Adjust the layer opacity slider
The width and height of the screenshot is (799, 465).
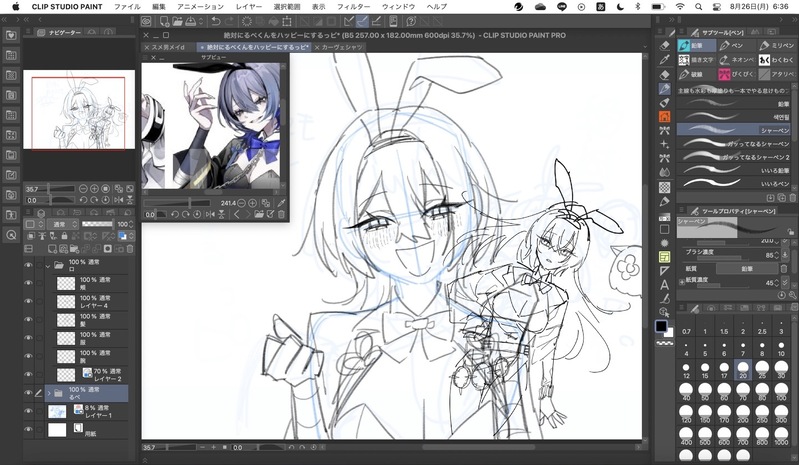97,224
